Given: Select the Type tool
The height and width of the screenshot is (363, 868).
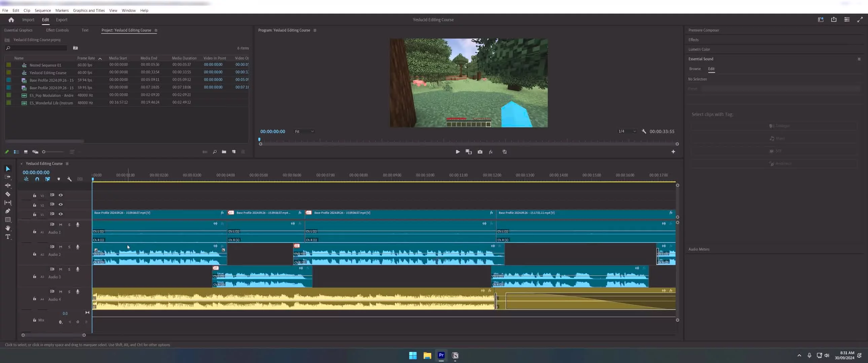Looking at the screenshot, I should (8, 237).
